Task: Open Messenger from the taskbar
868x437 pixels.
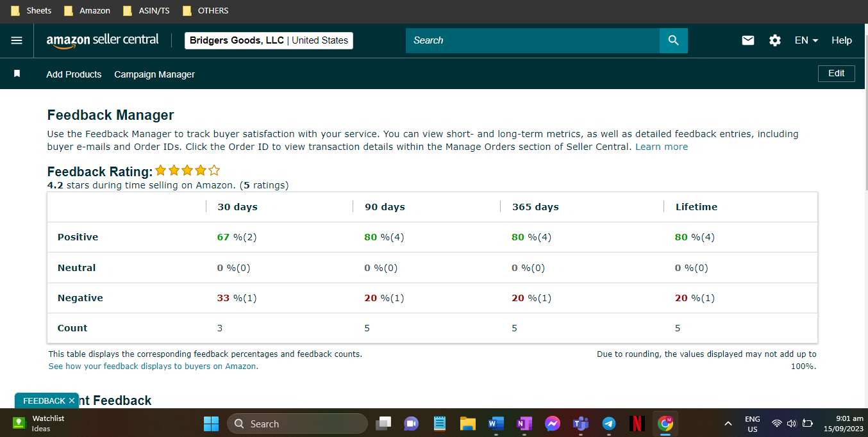Action: click(552, 424)
